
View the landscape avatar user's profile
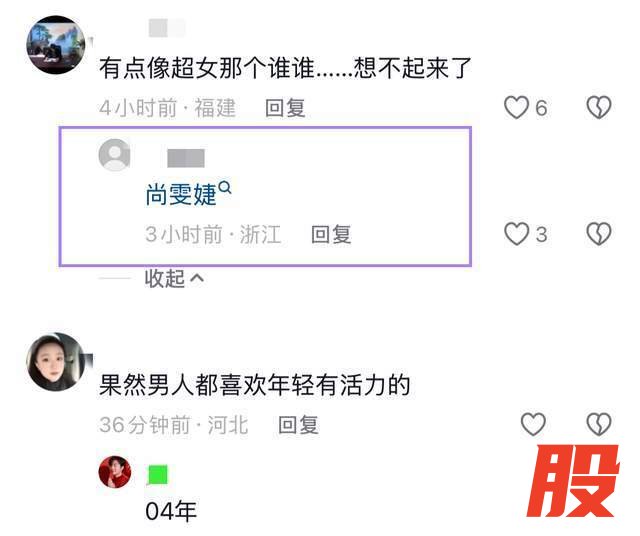point(56,45)
